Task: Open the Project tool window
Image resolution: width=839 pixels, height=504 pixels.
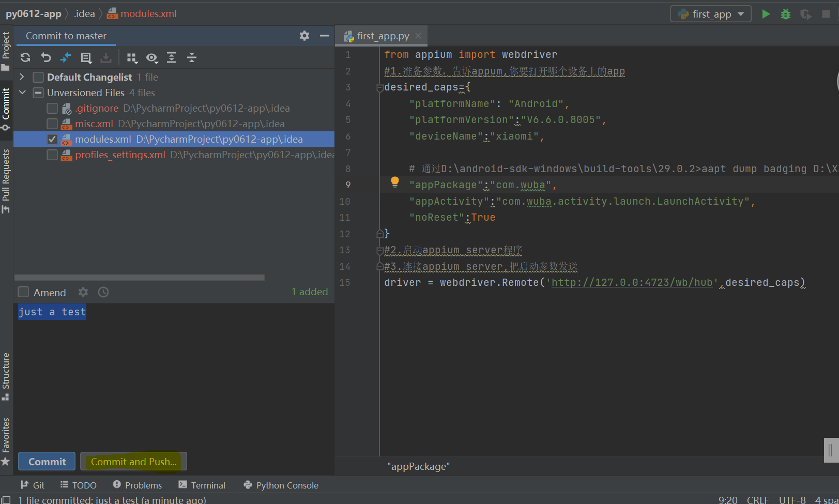Action: click(6, 51)
